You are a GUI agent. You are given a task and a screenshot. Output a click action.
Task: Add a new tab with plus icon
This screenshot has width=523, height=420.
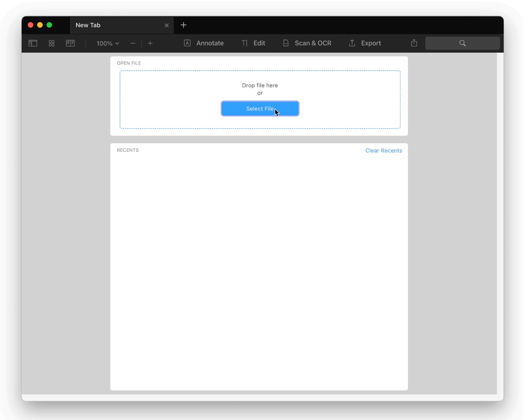(184, 25)
